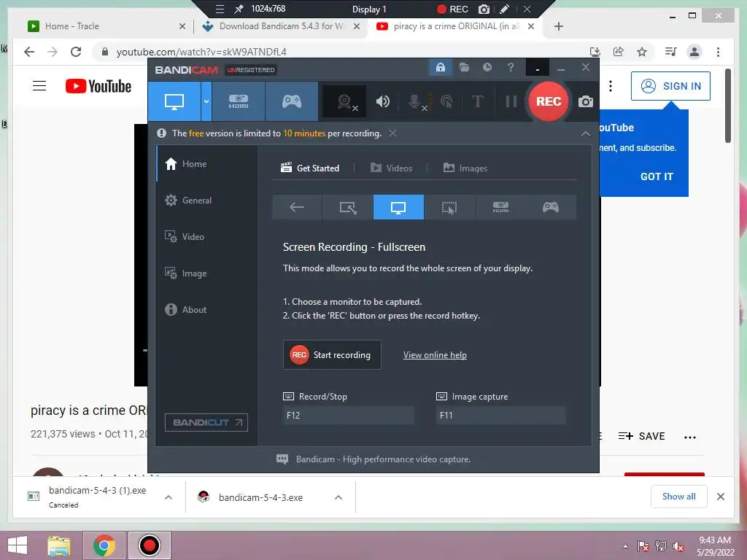This screenshot has width=747, height=560.
Task: Open Chrome three-dot menu
Action: pos(719,52)
